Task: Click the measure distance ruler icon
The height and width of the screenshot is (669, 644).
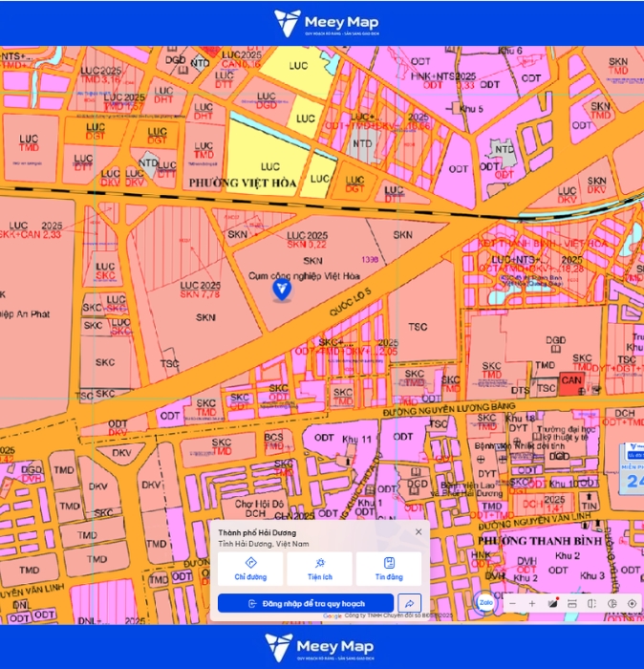Action: click(x=572, y=604)
